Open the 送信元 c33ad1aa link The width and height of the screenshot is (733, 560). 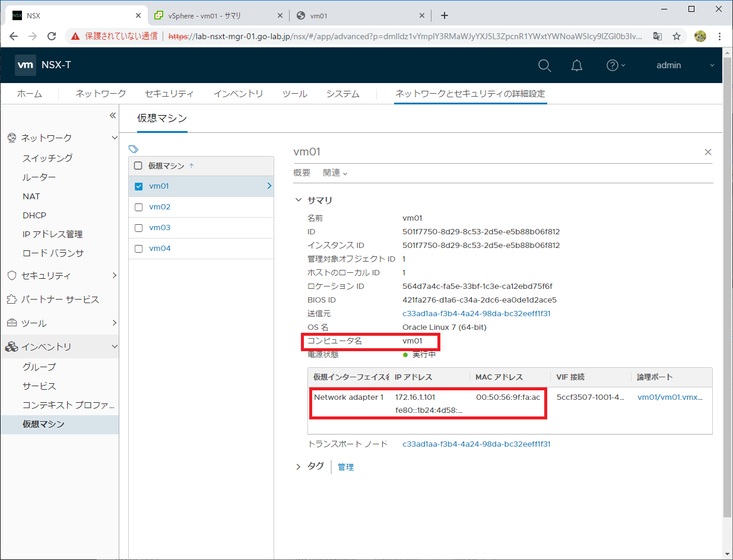point(477,313)
